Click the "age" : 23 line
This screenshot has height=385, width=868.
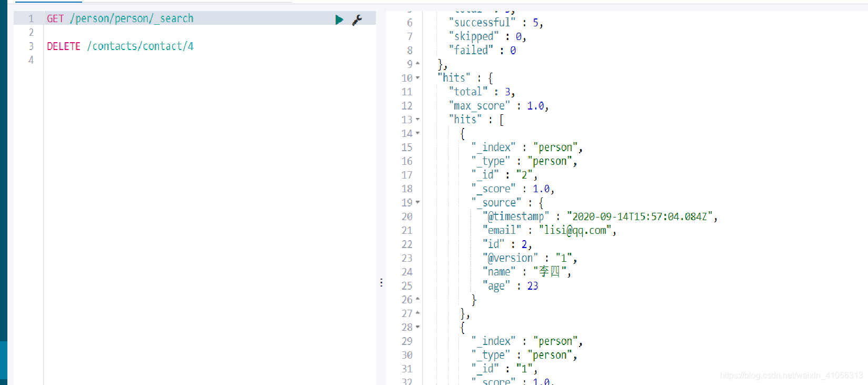click(511, 286)
